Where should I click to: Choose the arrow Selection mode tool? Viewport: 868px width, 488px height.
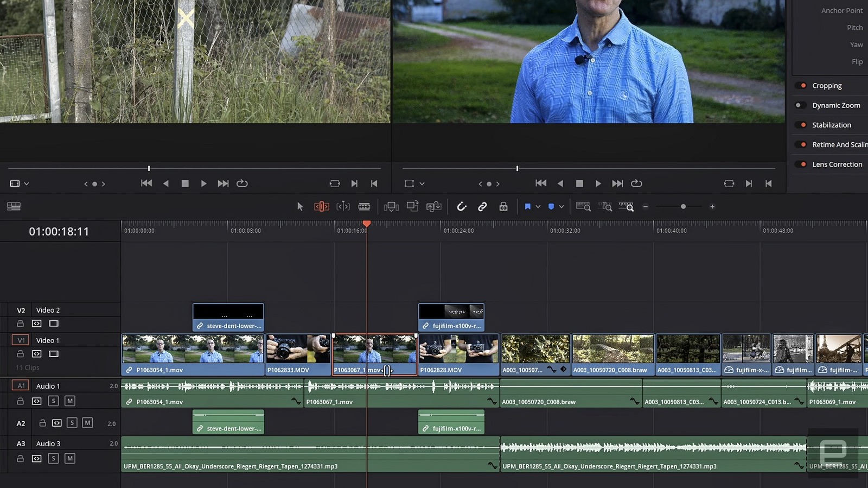pos(300,207)
